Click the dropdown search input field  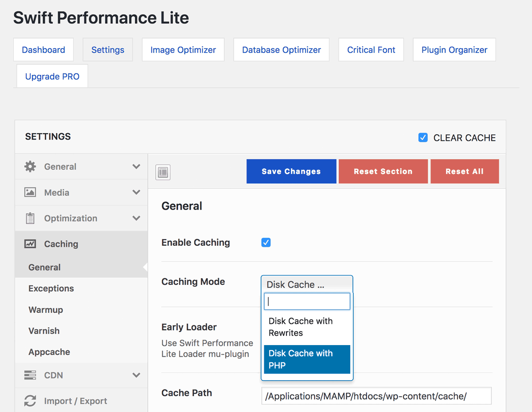pyautogui.click(x=307, y=301)
